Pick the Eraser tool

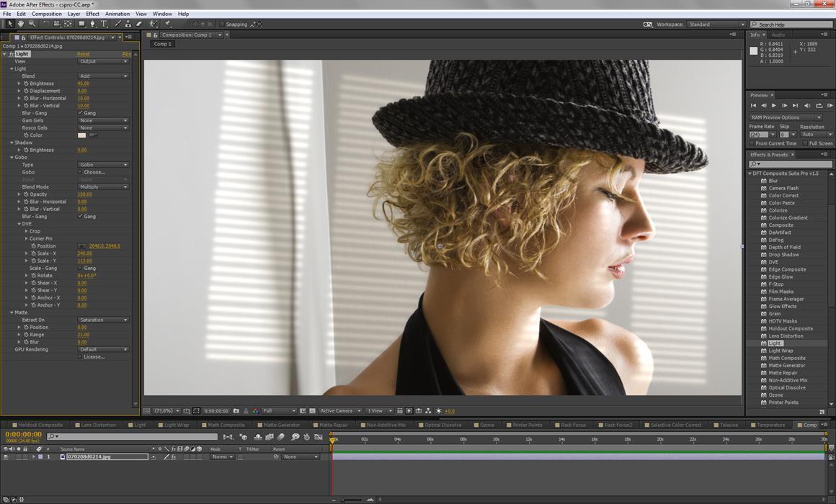click(x=140, y=24)
